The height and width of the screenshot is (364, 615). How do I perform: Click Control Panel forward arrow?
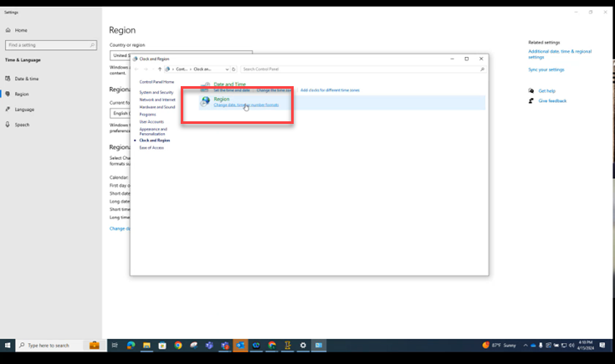[x=146, y=69]
